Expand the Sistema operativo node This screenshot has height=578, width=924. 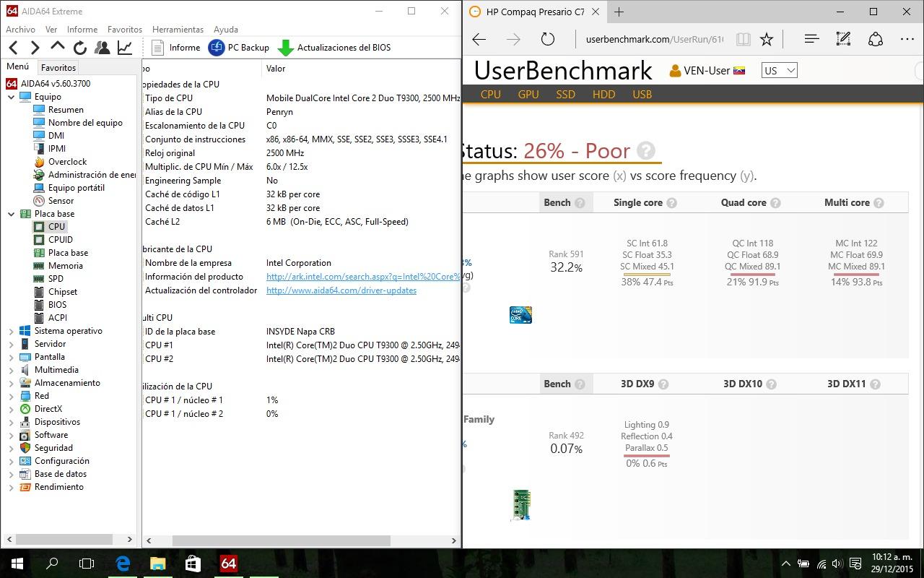point(12,331)
